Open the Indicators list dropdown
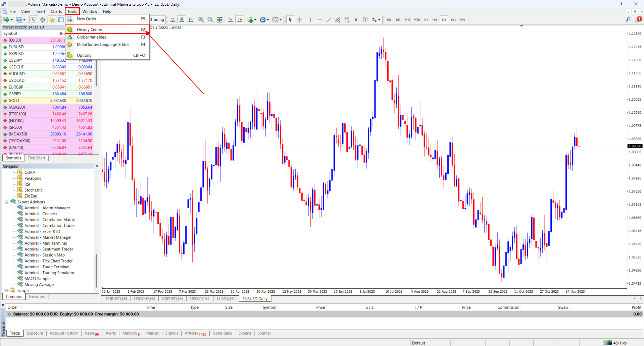 click(x=252, y=20)
